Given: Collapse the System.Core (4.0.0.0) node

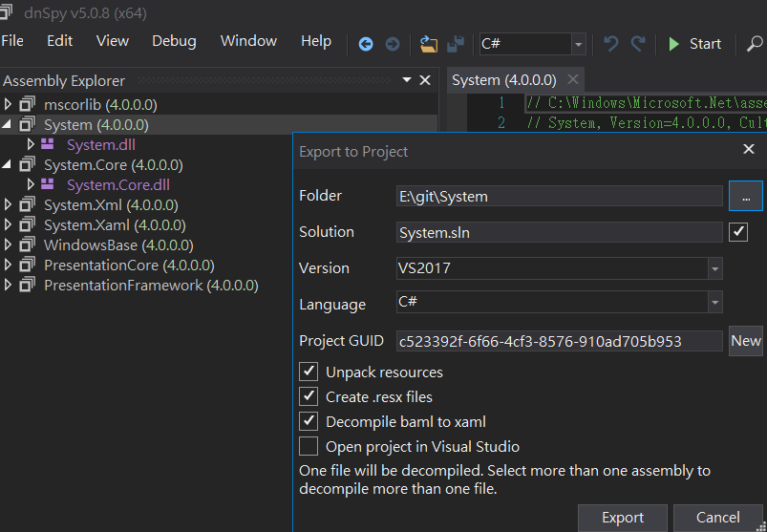Looking at the screenshot, I should [7, 165].
